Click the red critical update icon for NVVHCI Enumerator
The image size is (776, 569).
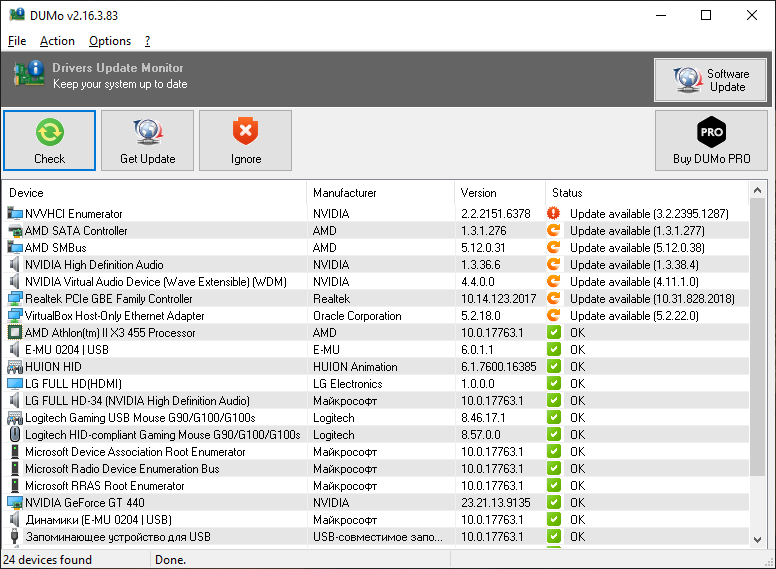click(553, 213)
